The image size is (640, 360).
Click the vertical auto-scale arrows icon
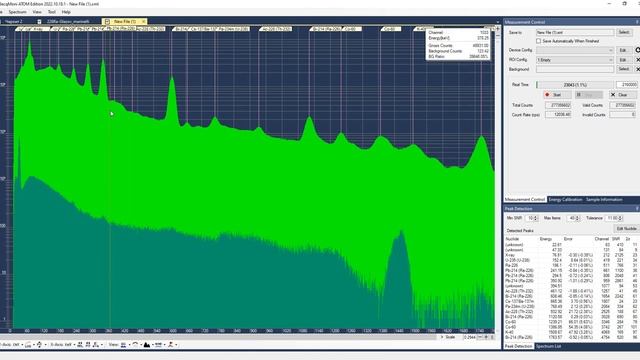click(x=39, y=345)
